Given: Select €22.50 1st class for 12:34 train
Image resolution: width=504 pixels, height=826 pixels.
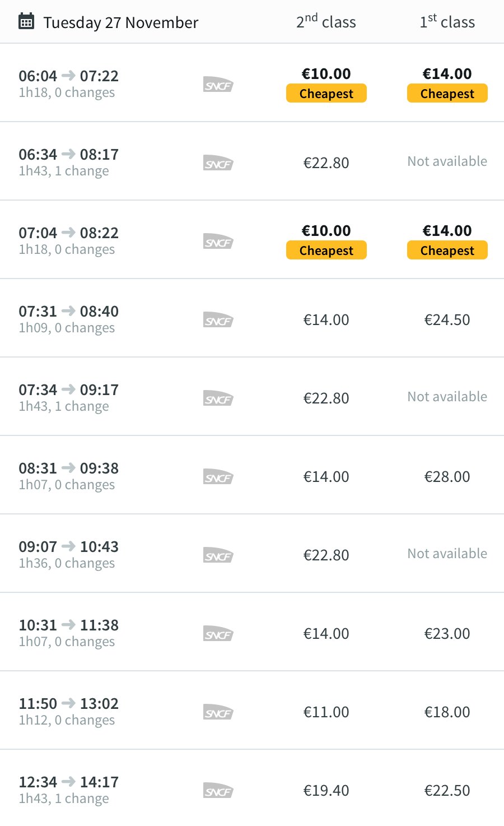Looking at the screenshot, I should (x=447, y=791).
